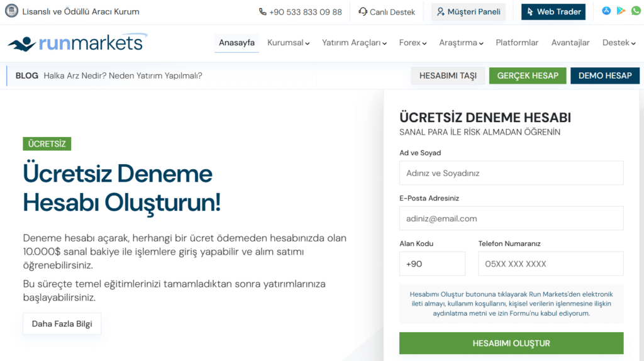Viewport: 644px width, 361px height.
Task: Select the Anasayfa menu item
Action: click(236, 43)
